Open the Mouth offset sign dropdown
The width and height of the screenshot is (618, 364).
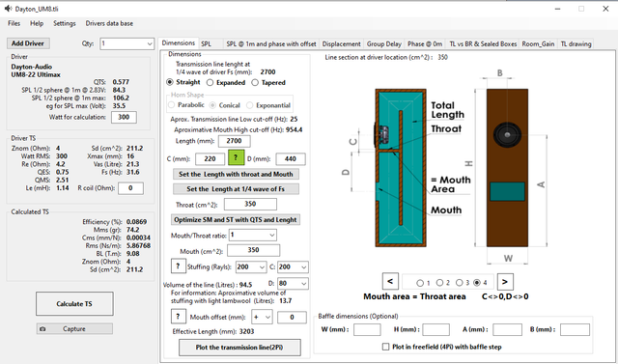(x=262, y=317)
